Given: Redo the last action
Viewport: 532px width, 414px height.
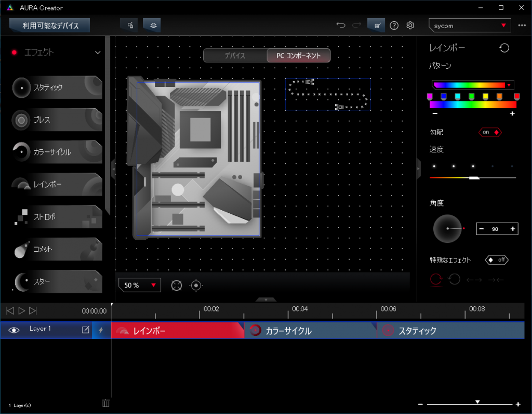Looking at the screenshot, I should 356,25.
